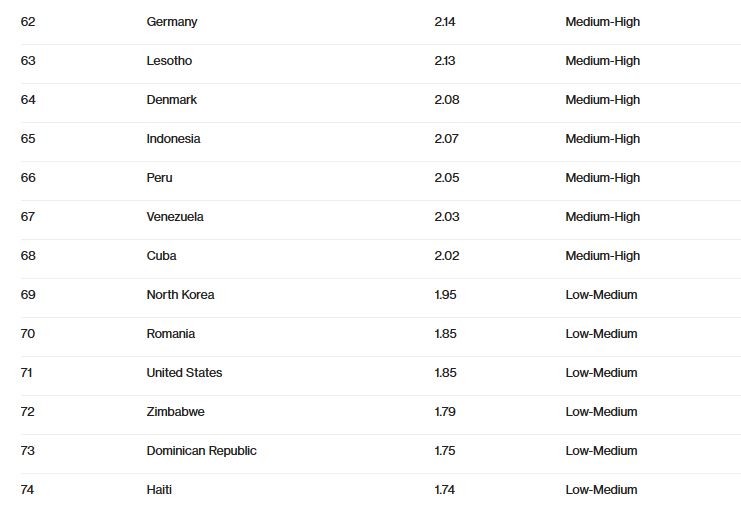
Task: Click Germany's score value 2.14
Action: 445,22
